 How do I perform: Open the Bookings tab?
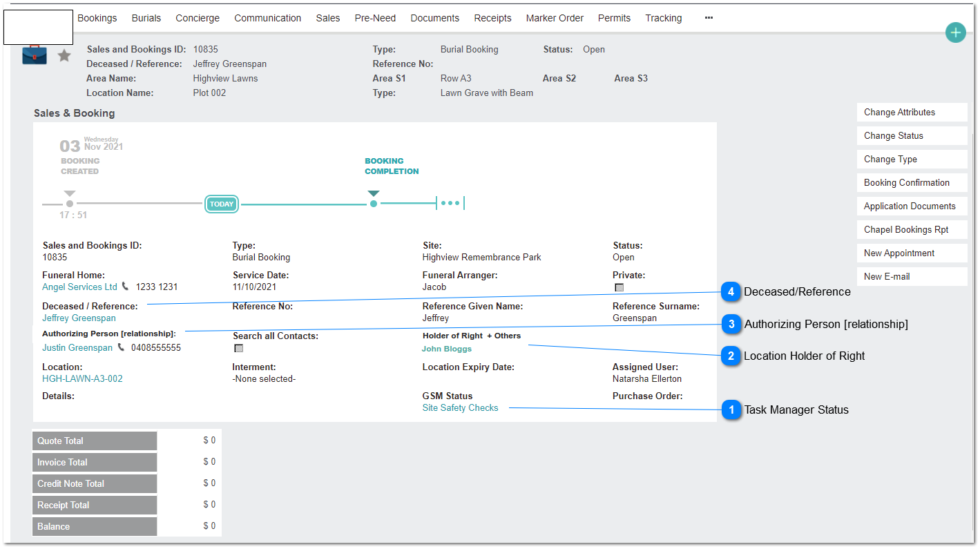pyautogui.click(x=97, y=18)
